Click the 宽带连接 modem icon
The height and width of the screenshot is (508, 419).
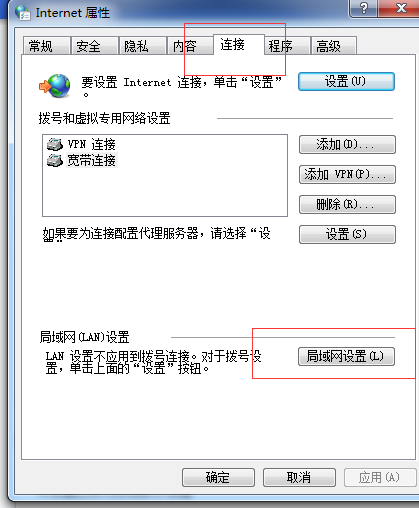pos(55,160)
